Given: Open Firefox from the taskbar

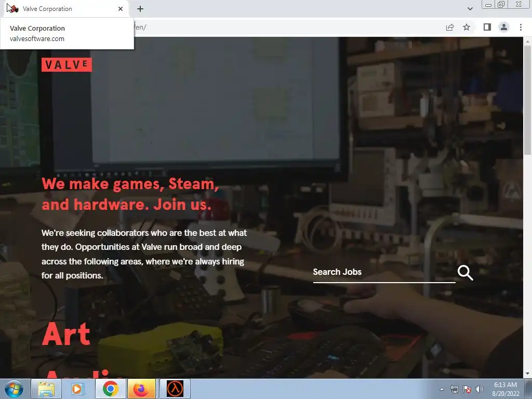Looking at the screenshot, I should [141, 389].
